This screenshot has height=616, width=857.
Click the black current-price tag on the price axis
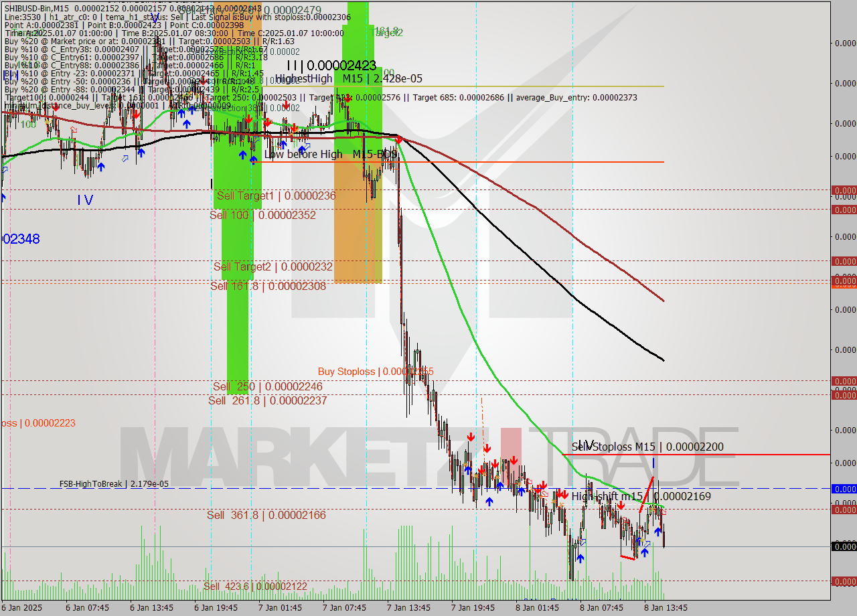pyautogui.click(x=844, y=546)
